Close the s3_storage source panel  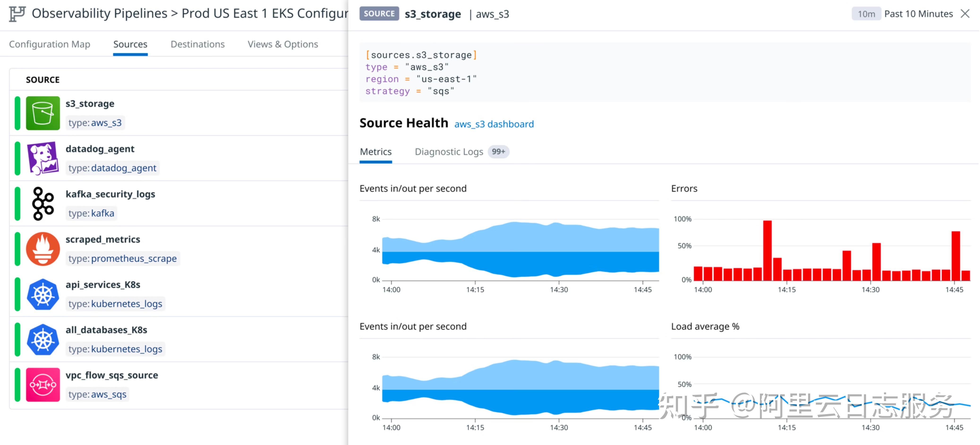point(966,14)
